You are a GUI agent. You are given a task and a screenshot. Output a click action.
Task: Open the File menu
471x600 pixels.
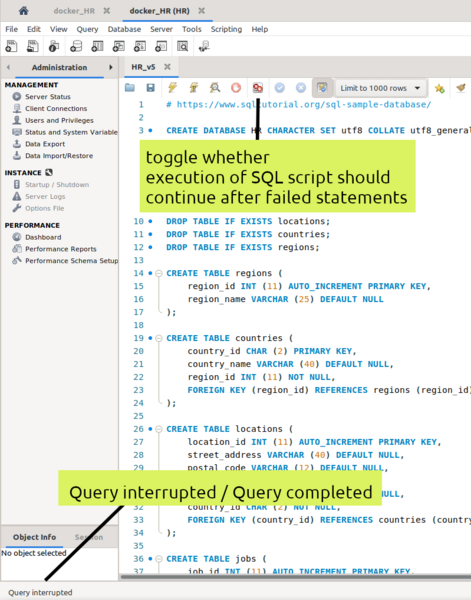tap(11, 29)
